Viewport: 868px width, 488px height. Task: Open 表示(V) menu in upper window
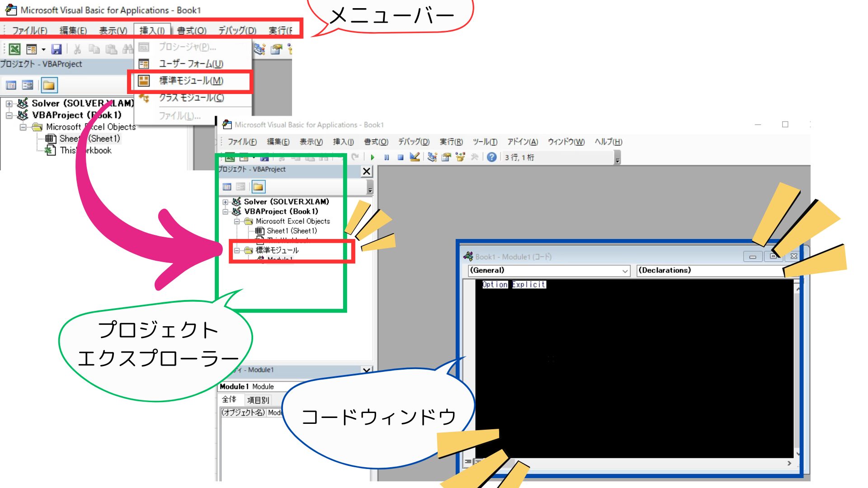point(113,30)
